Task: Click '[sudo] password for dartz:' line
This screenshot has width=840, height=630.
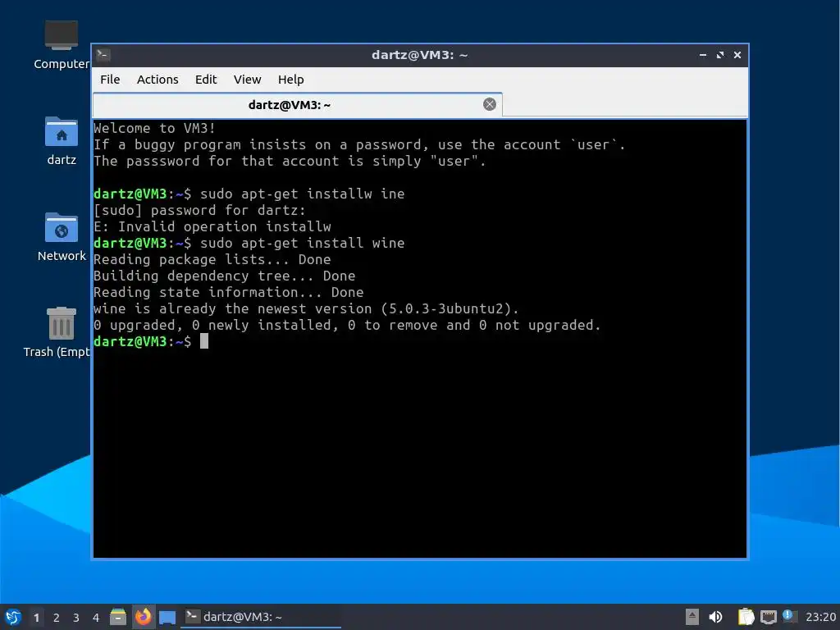Action: coord(199,211)
